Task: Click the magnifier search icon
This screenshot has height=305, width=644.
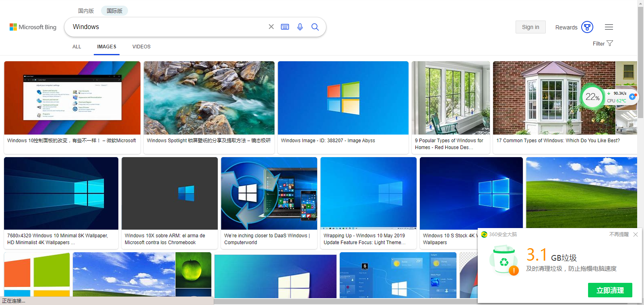Action: point(315,27)
